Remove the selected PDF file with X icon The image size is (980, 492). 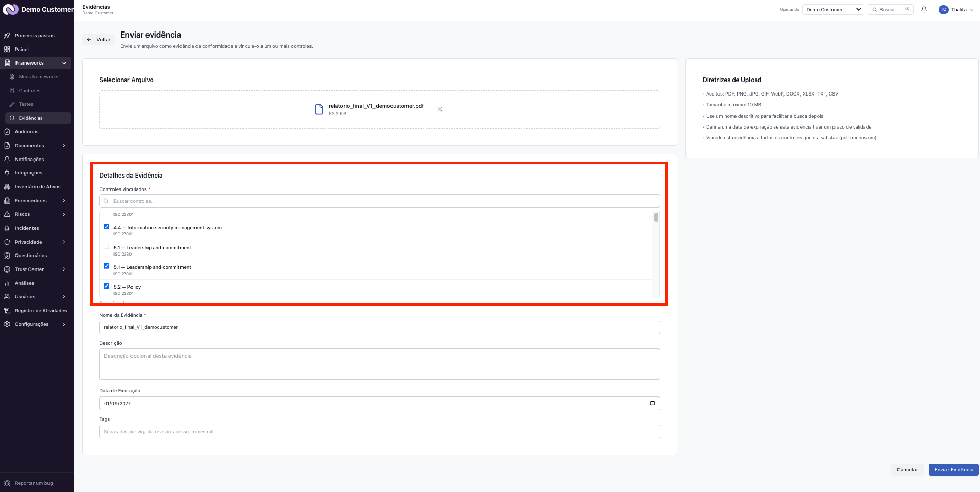[439, 109]
